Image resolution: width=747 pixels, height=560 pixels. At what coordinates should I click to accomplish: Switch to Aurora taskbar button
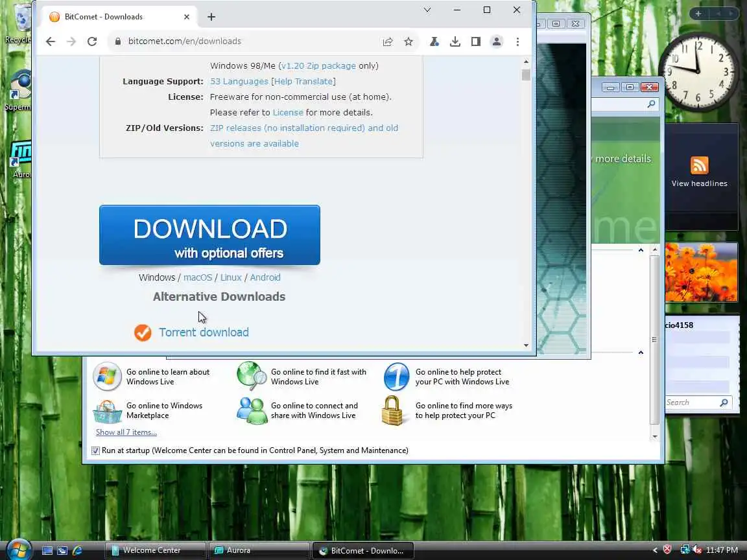pos(259,550)
